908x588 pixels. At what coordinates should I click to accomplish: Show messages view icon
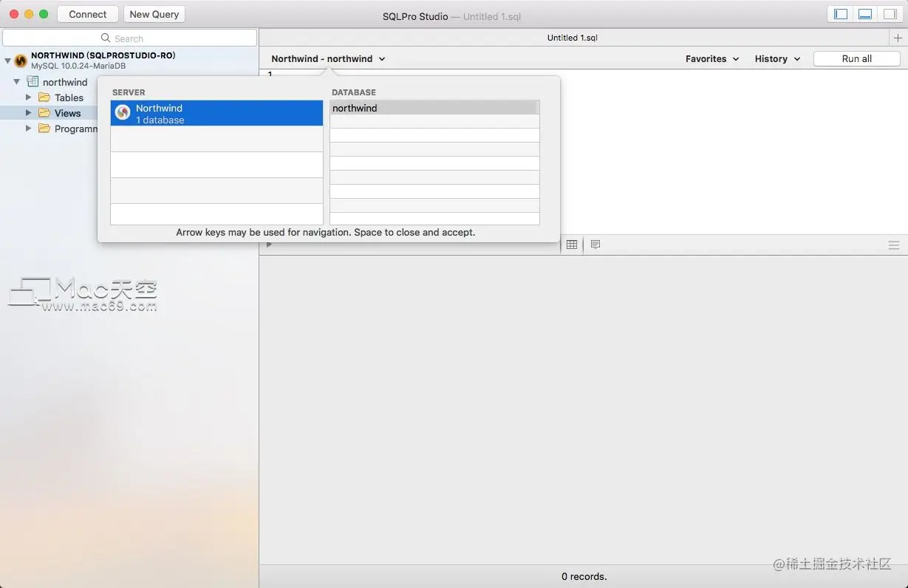pos(595,245)
